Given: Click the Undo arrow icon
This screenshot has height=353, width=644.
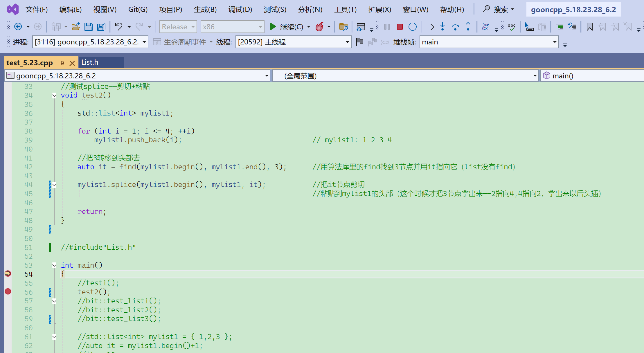Looking at the screenshot, I should point(118,27).
